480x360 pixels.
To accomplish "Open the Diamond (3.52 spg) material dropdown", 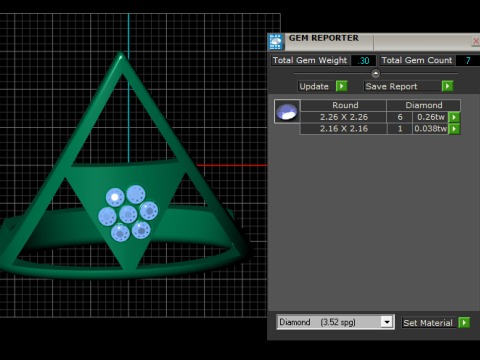I will (335, 322).
